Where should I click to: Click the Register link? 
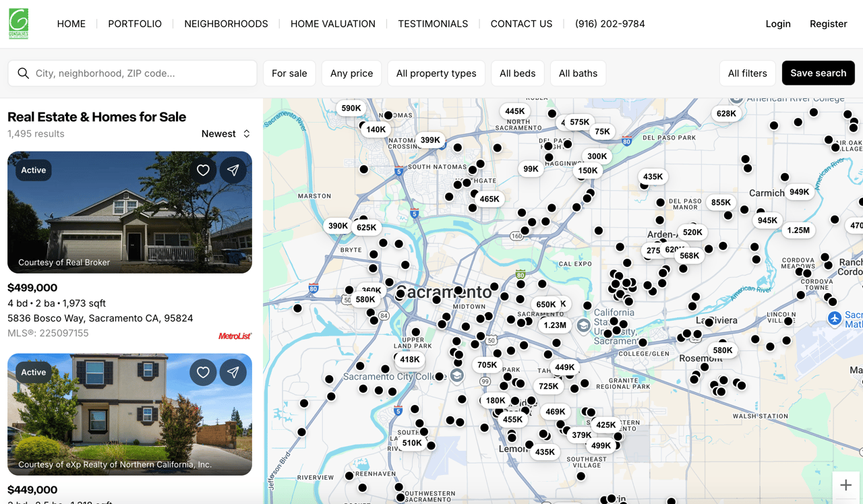coord(828,24)
